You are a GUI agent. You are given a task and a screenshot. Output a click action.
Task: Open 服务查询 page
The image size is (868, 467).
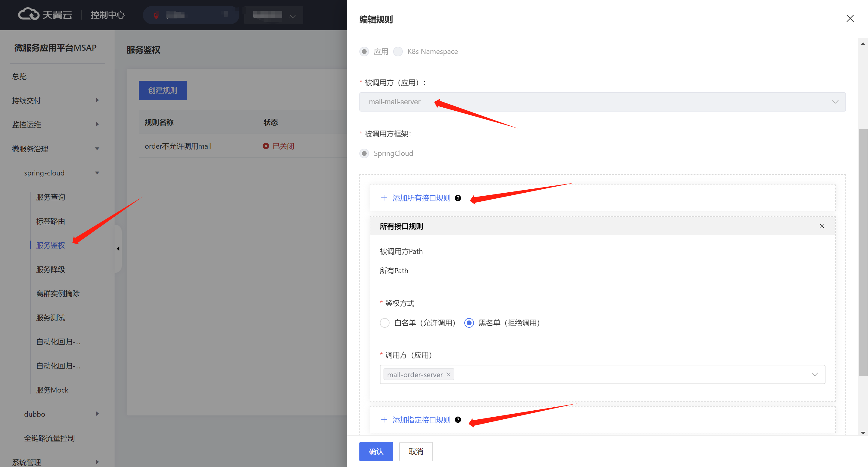[x=51, y=197]
